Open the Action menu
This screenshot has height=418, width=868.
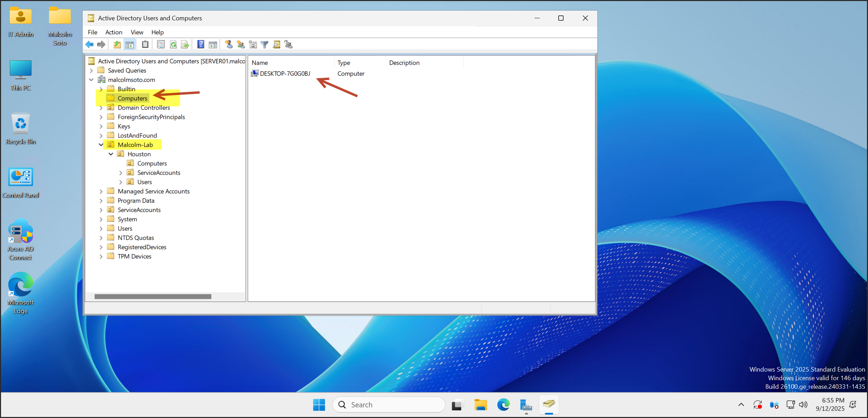point(114,32)
